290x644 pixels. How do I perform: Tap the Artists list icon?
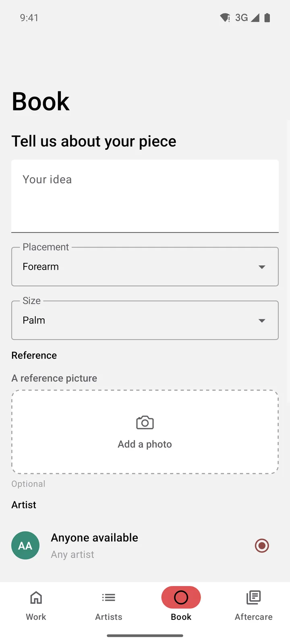point(109,598)
